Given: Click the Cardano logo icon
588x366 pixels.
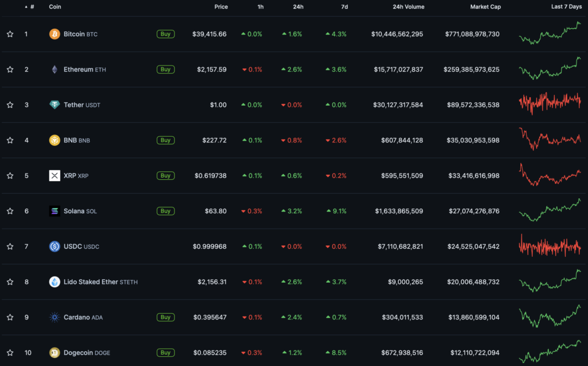Looking at the screenshot, I should point(55,317).
